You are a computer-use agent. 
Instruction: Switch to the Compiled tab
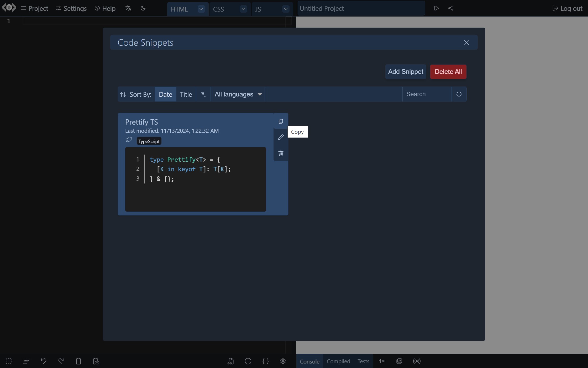click(x=338, y=361)
